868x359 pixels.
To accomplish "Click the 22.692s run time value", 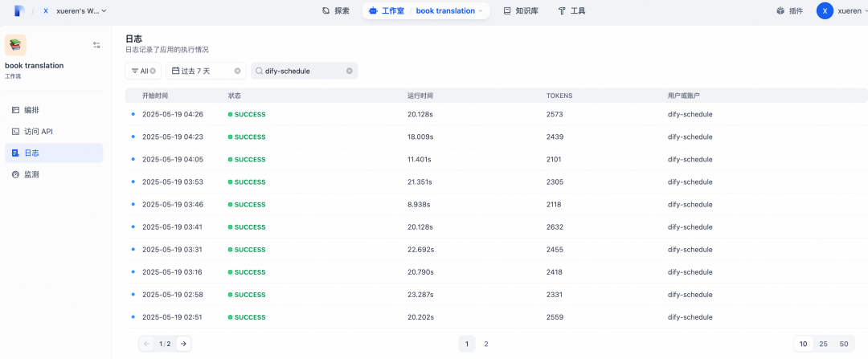I will click(x=420, y=250).
